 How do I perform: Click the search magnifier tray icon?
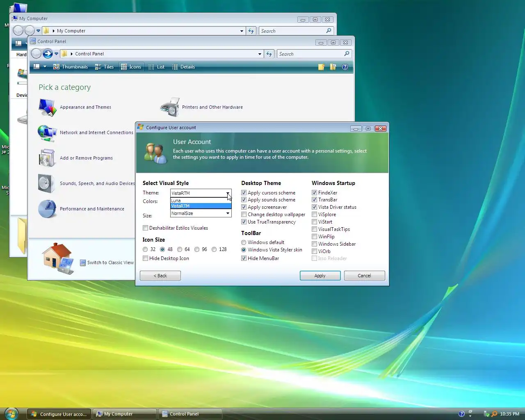click(x=494, y=414)
